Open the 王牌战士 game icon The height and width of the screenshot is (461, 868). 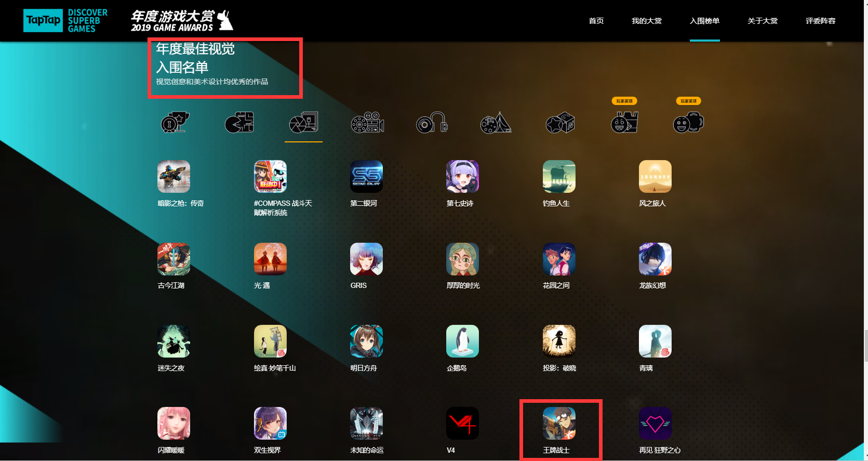click(x=559, y=424)
